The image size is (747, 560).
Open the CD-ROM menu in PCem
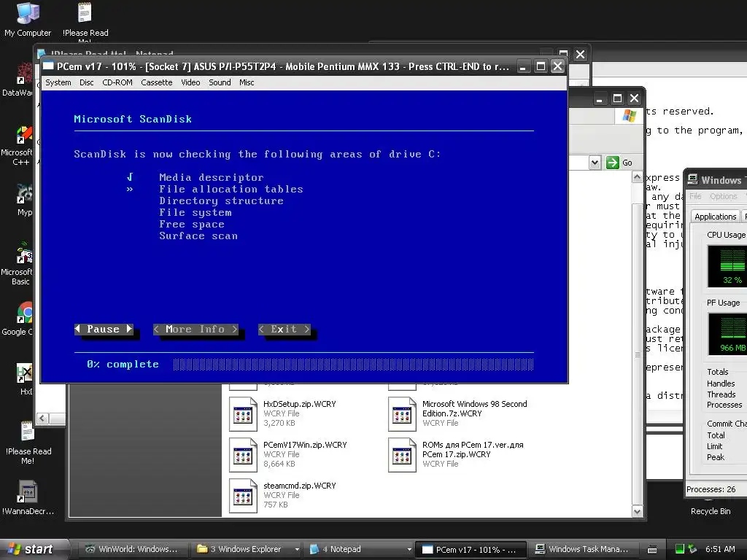click(x=117, y=82)
